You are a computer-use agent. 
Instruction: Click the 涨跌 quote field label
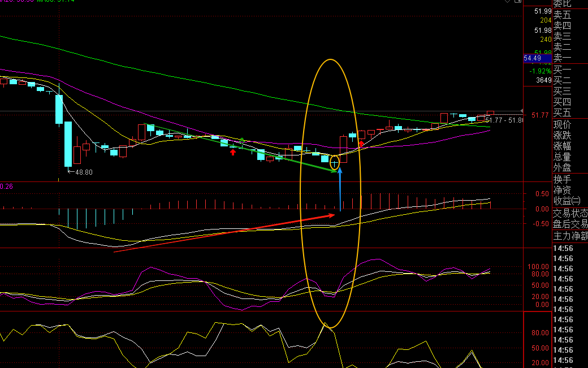point(562,135)
